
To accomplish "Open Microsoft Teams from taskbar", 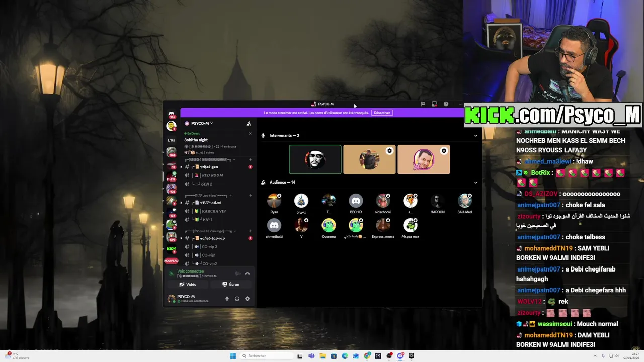I will [311, 356].
